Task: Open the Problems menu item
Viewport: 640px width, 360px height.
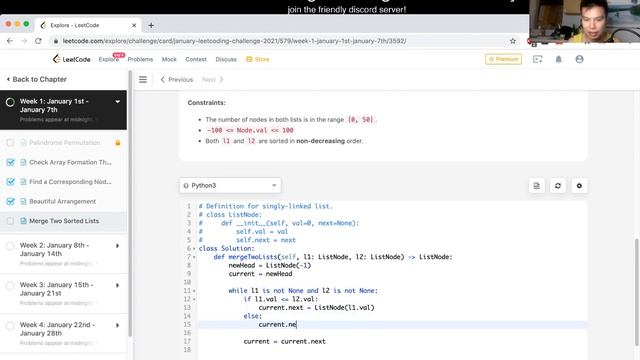Action: 140,59
